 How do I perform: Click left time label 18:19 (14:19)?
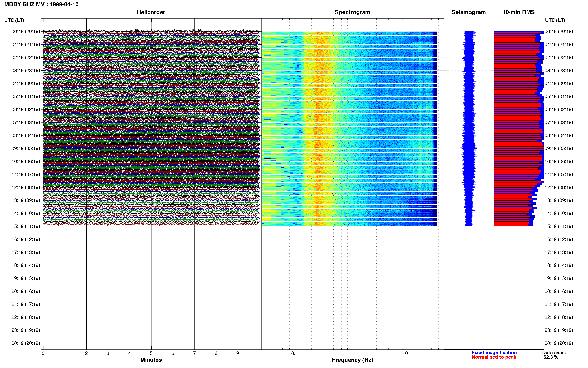point(26,265)
